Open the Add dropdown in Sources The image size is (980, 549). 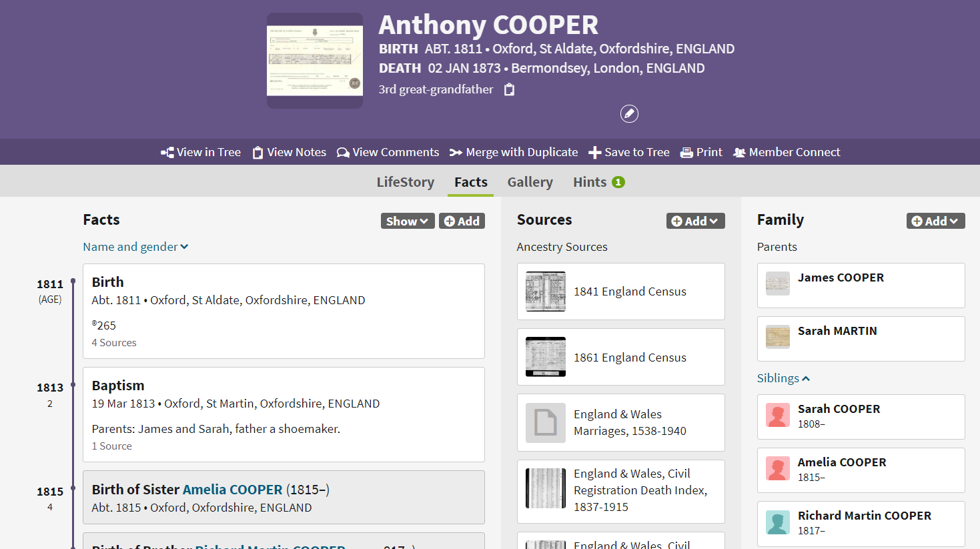click(x=695, y=221)
